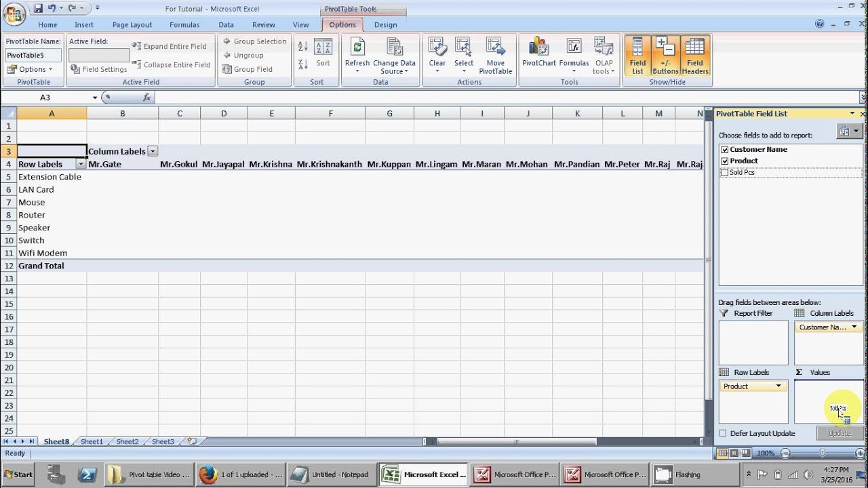Screen dimensions: 868x488
Task: Switch to Sheet1 worksheet tab
Action: pyautogui.click(x=92, y=441)
